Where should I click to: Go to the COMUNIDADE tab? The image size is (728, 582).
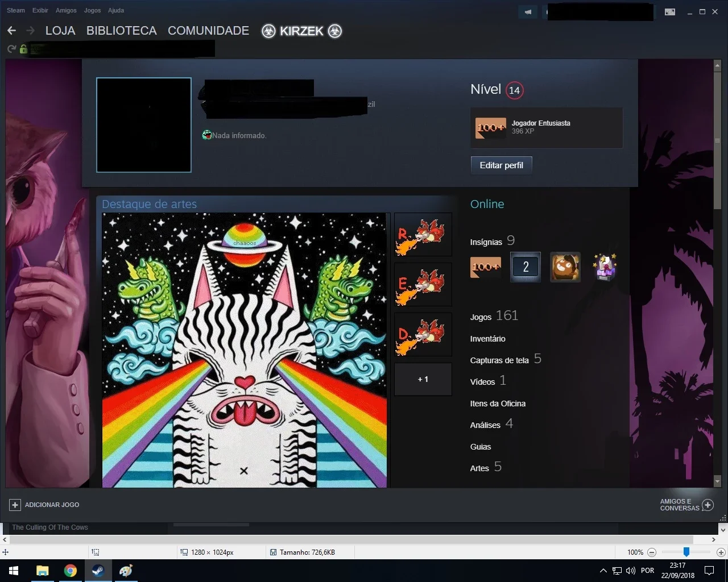click(208, 31)
